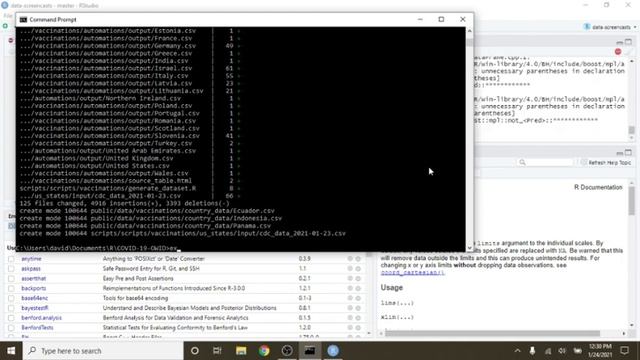
Task: Open Task View from the taskbar
Action: pyautogui.click(x=217, y=351)
